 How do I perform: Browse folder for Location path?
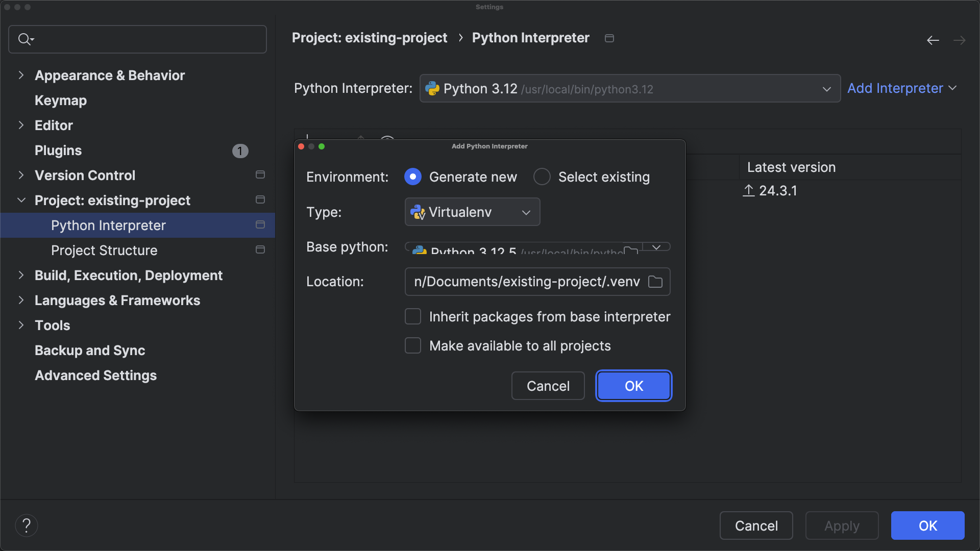(x=655, y=281)
